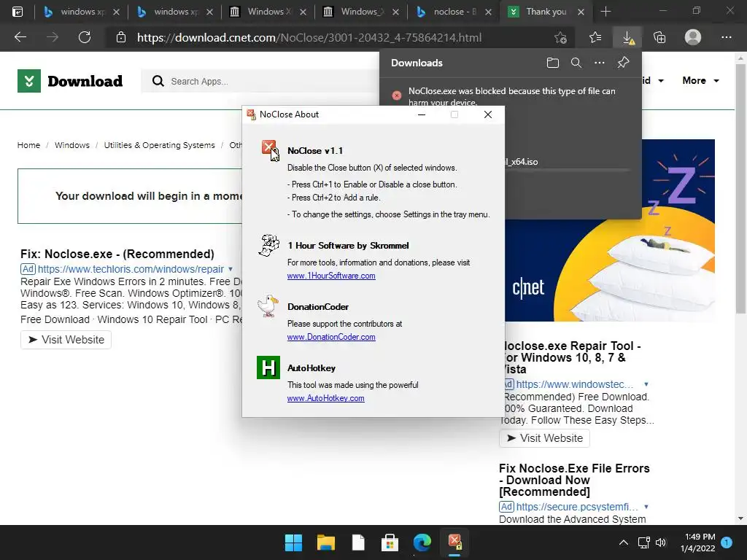Open the tab actions menu icon
Screen dimensions: 747x560
(18, 12)
